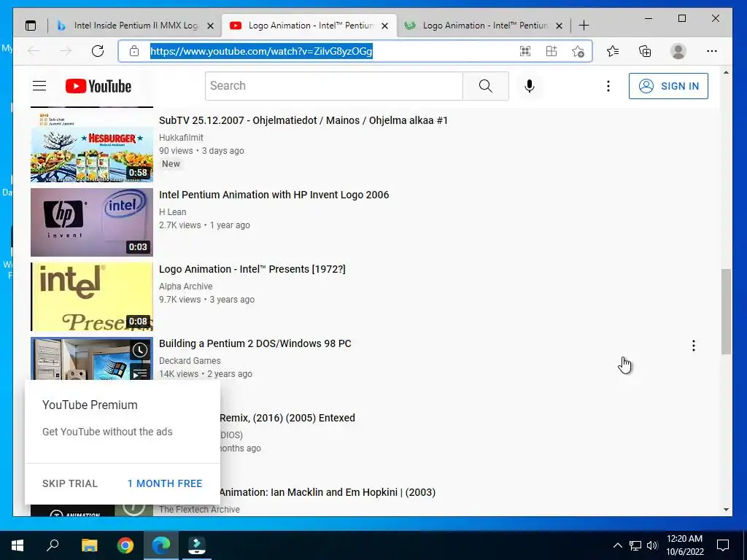Open Edge Settings and more menu
The width and height of the screenshot is (747, 560).
pyautogui.click(x=712, y=51)
